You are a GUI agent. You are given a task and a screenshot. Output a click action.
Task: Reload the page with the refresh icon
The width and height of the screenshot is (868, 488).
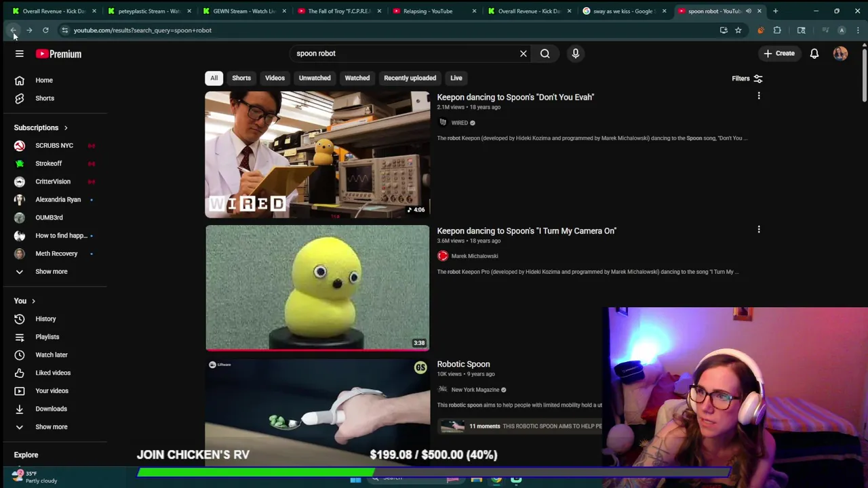click(x=45, y=30)
